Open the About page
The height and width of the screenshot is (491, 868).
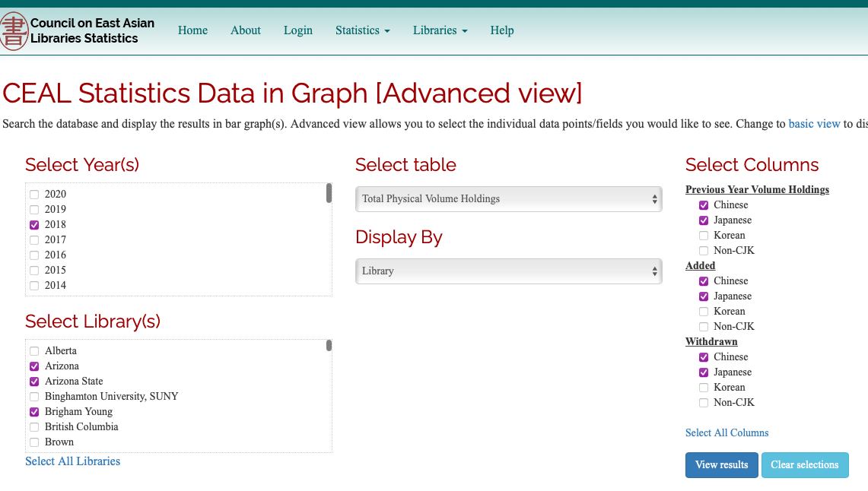pos(245,30)
